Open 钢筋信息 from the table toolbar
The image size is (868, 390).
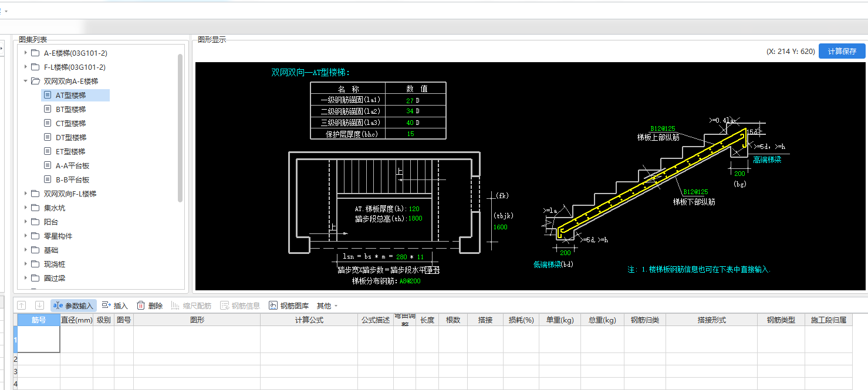[239, 306]
